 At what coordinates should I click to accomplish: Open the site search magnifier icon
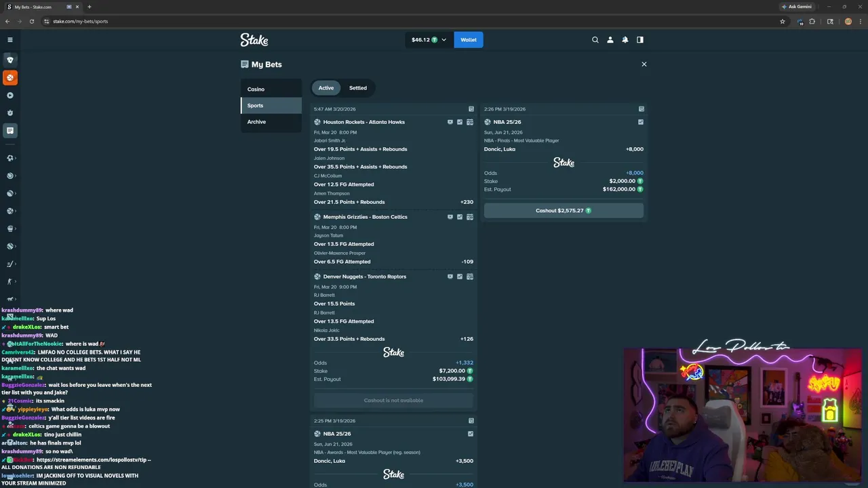(595, 40)
